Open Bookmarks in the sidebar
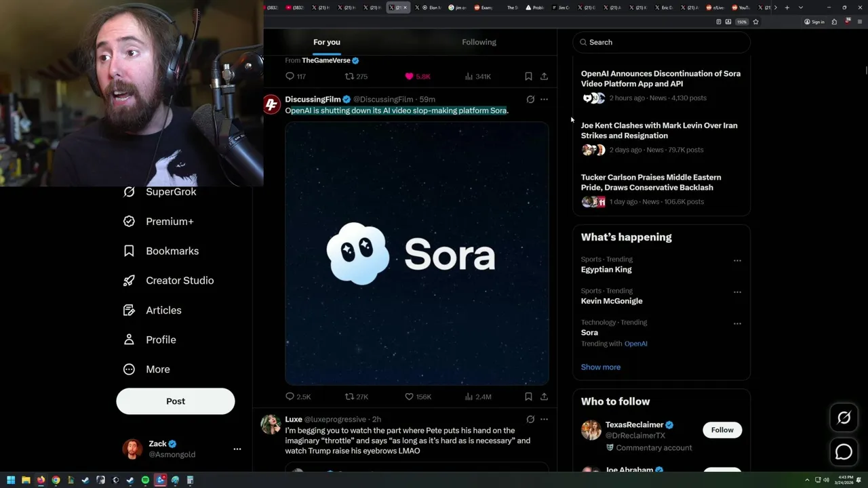The image size is (868, 488). point(161,251)
